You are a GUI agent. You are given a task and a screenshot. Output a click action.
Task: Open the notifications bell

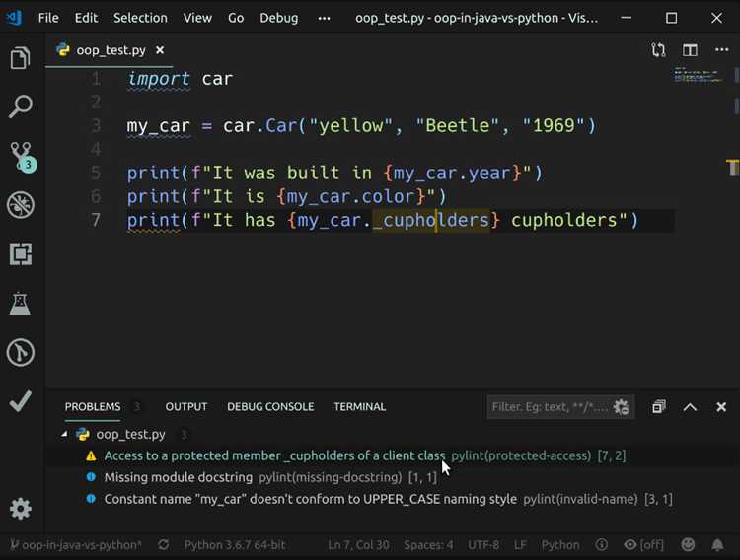point(717,545)
